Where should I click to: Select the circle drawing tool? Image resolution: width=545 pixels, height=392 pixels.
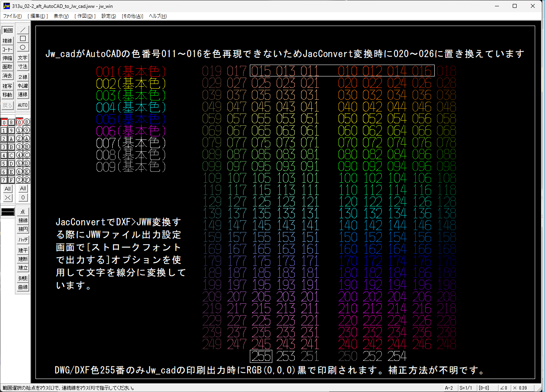point(23,47)
